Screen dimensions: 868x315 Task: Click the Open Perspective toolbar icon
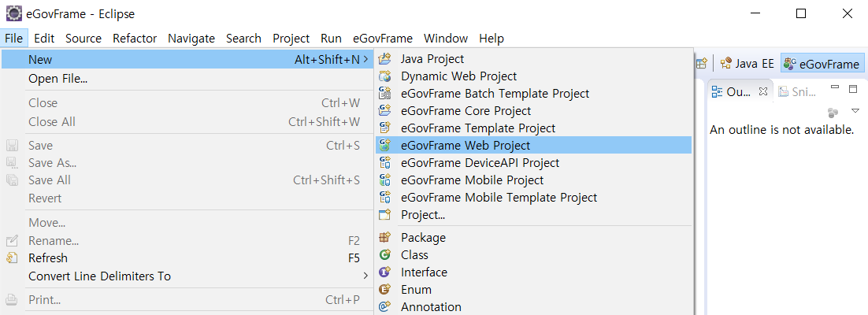click(x=701, y=64)
